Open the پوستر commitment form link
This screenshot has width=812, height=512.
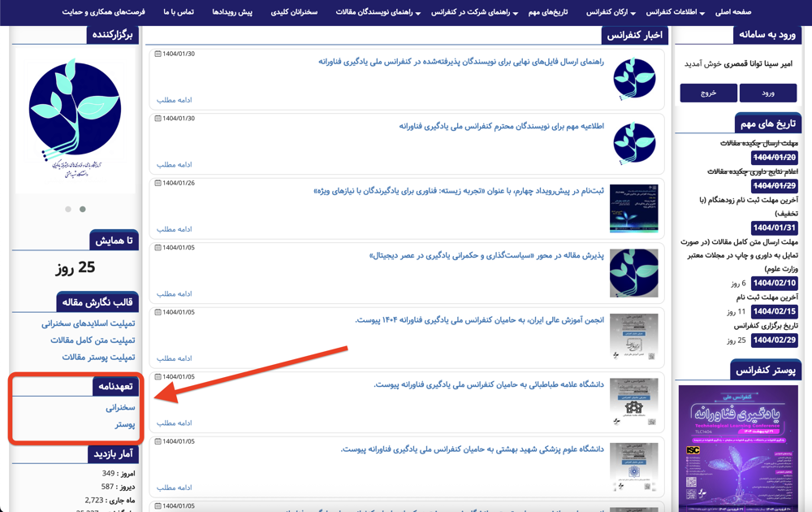tap(125, 424)
